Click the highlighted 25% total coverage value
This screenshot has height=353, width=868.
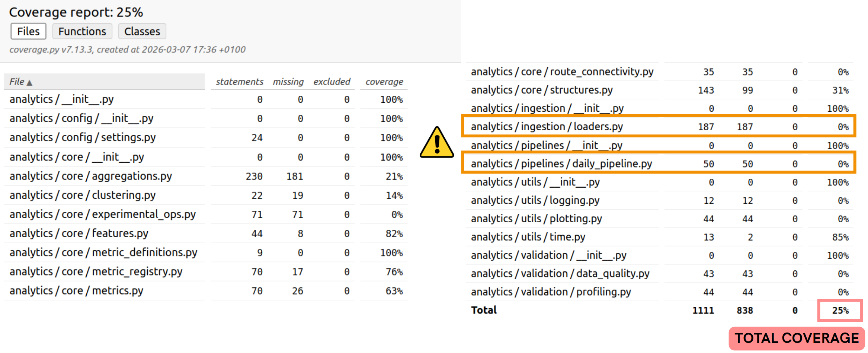pyautogui.click(x=839, y=310)
